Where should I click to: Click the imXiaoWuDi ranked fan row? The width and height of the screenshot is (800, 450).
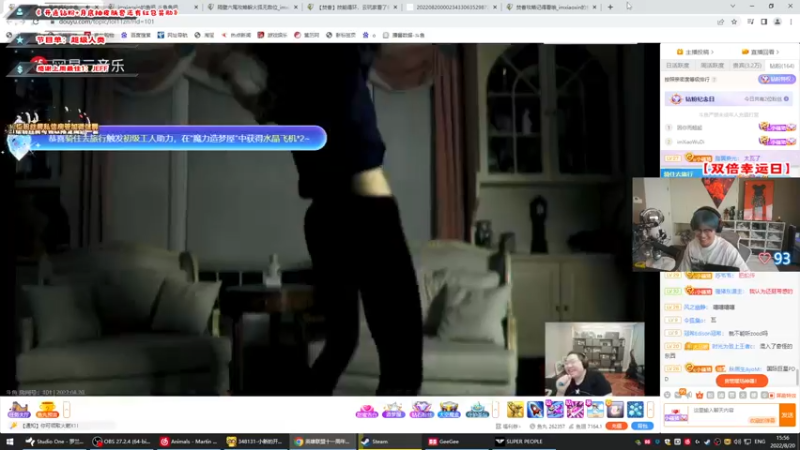click(730, 141)
